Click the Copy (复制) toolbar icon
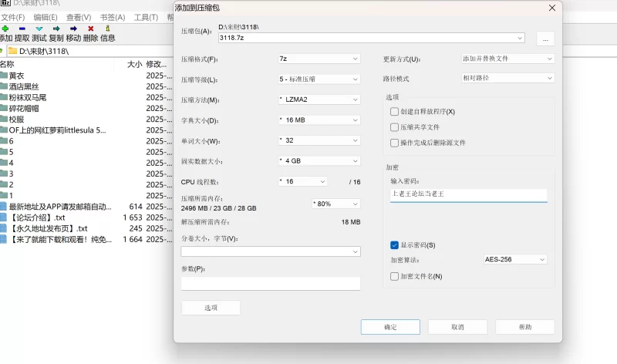 [56, 29]
